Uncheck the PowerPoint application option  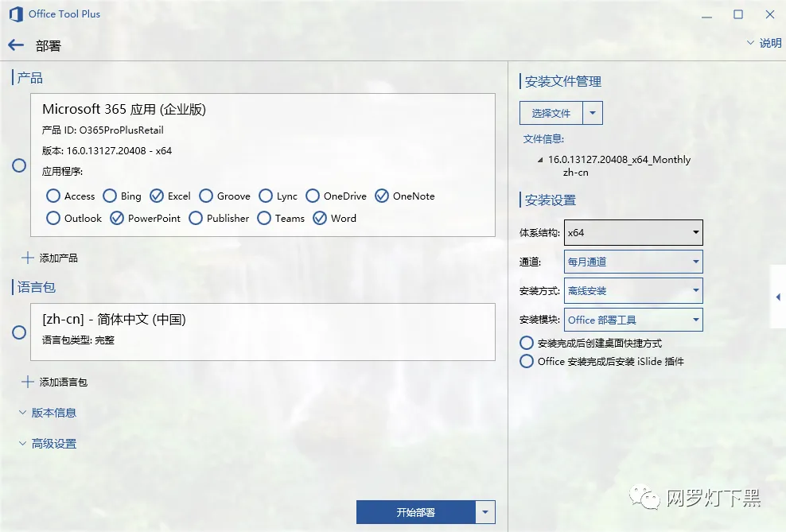117,219
